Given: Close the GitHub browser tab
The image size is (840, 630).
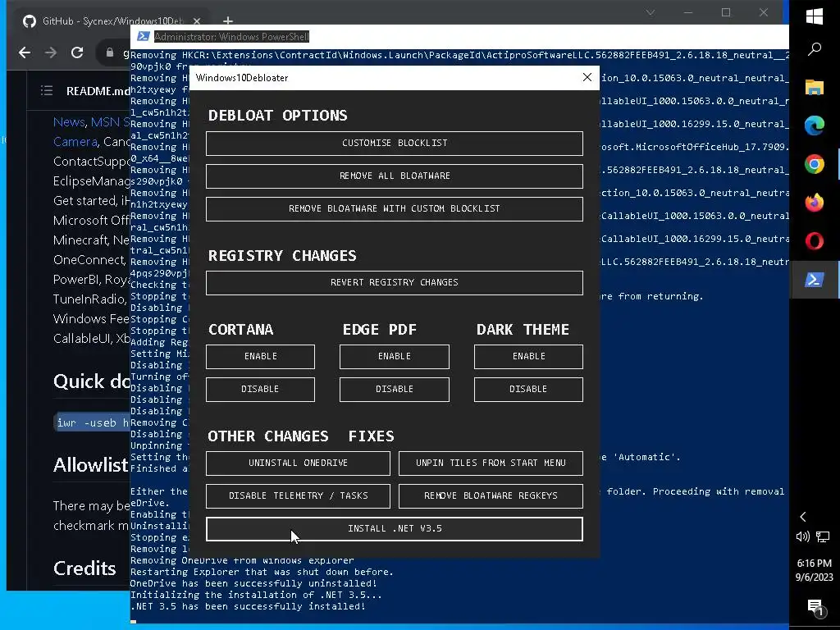Looking at the screenshot, I should coord(197,21).
